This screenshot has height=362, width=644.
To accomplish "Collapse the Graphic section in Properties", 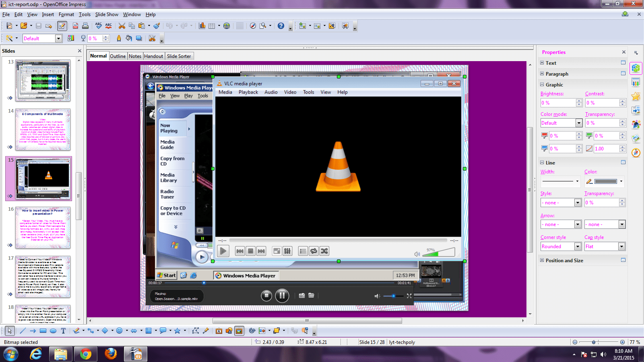I will click(542, 84).
